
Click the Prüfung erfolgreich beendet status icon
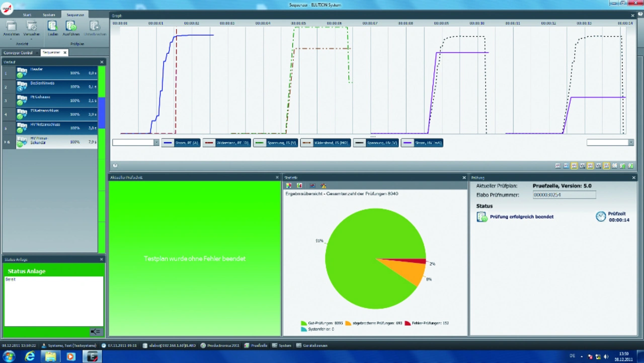tap(482, 217)
